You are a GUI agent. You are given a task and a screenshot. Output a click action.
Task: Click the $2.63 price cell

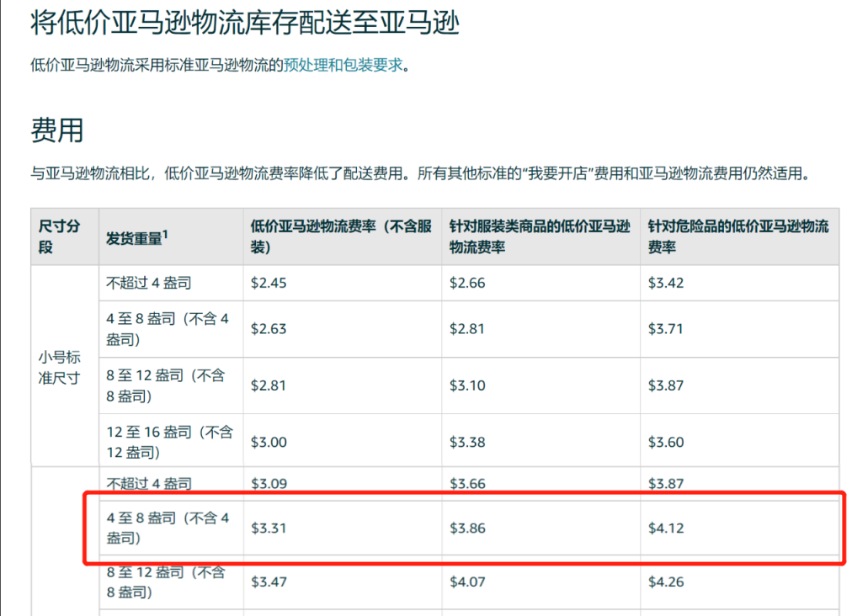pyautogui.click(x=343, y=329)
